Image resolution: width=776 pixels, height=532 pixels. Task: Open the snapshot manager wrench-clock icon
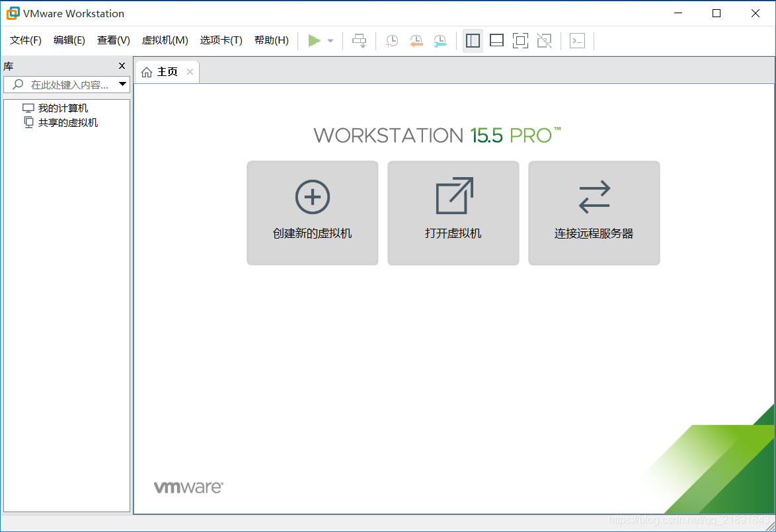(x=440, y=40)
